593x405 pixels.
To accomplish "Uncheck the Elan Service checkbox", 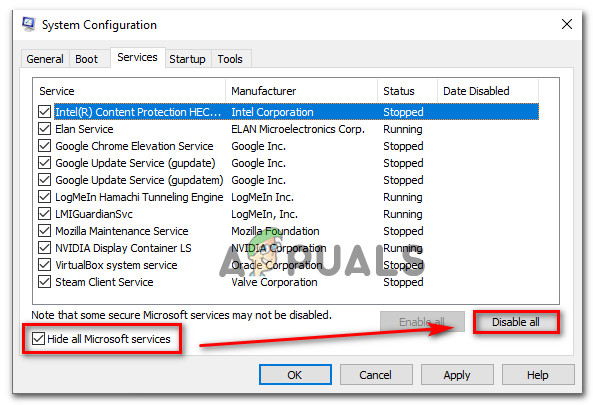I will (45, 129).
